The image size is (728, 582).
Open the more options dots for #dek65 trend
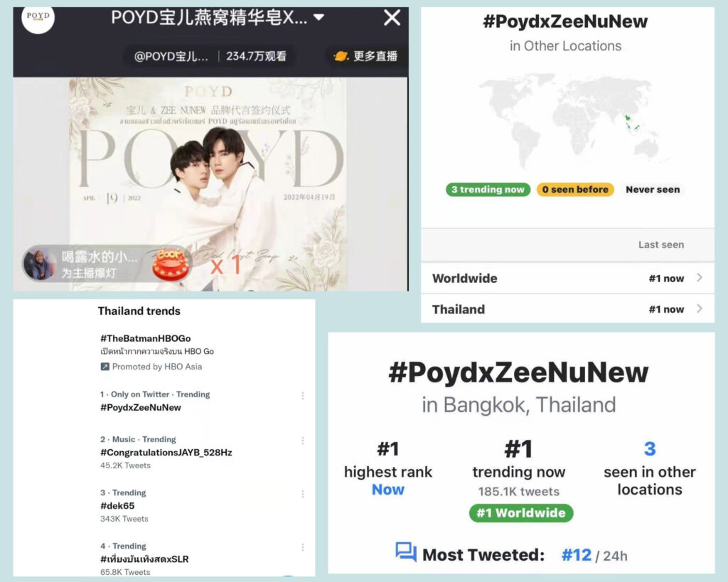303,494
